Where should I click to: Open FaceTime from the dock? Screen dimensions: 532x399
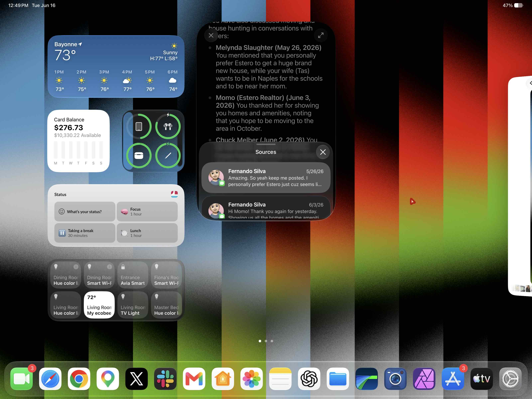(22, 379)
